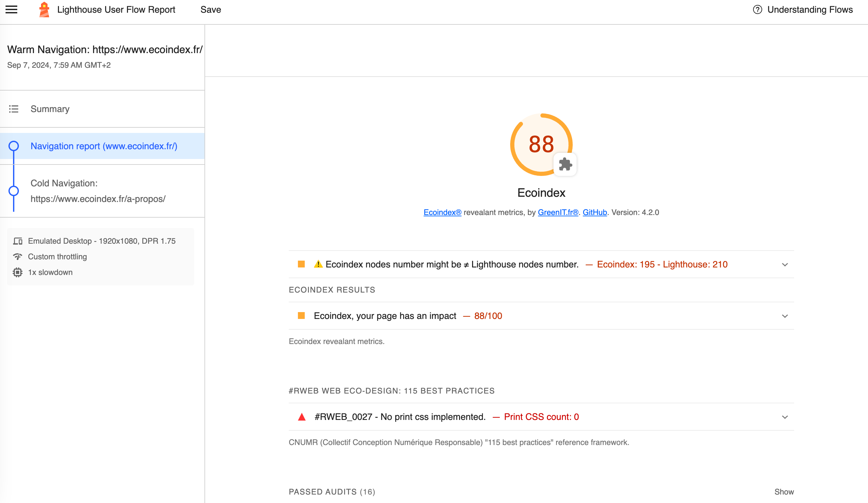Click the Ecoindex plugin puzzle icon
Image resolution: width=868 pixels, height=503 pixels.
(x=565, y=165)
